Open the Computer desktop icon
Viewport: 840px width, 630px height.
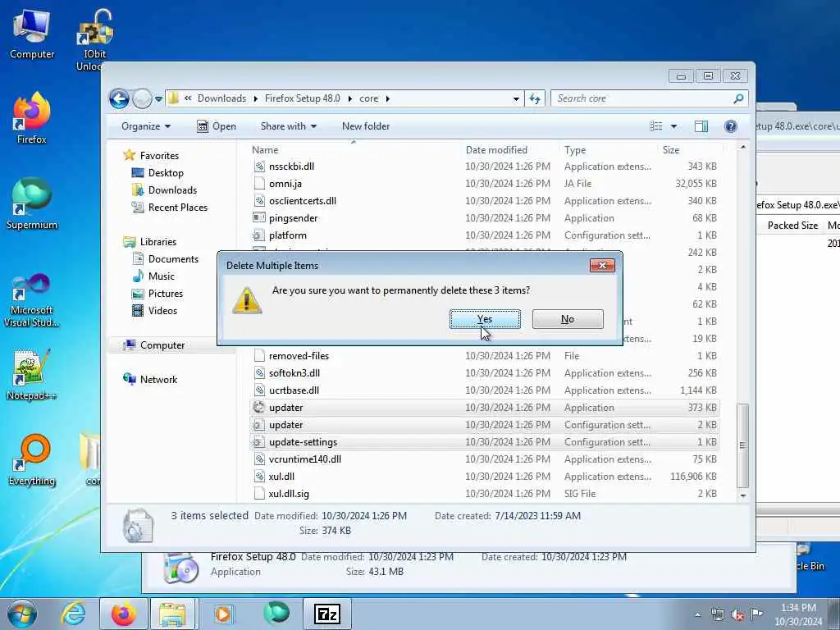pos(32,35)
